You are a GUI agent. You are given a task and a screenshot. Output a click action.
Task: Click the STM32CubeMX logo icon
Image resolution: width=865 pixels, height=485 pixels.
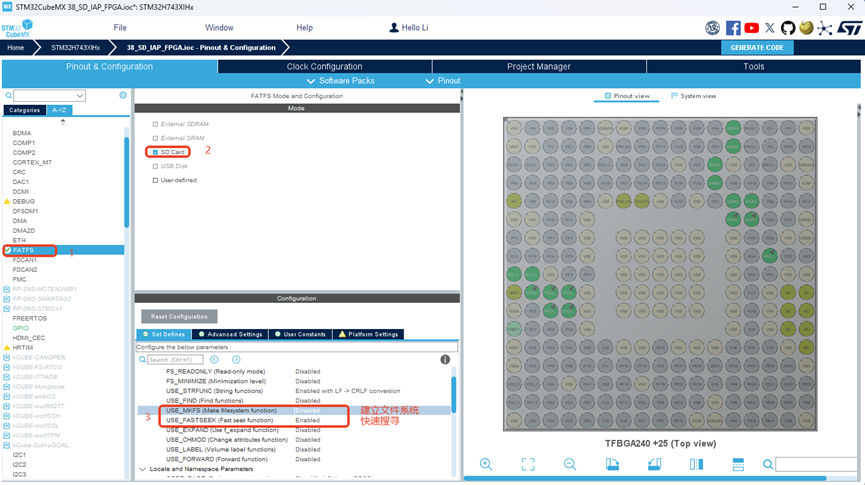(17, 28)
